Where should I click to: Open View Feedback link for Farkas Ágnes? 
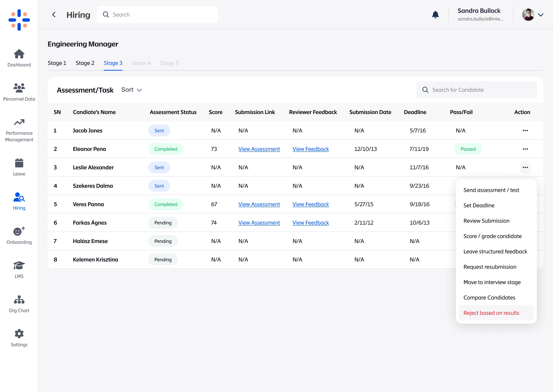[311, 222]
